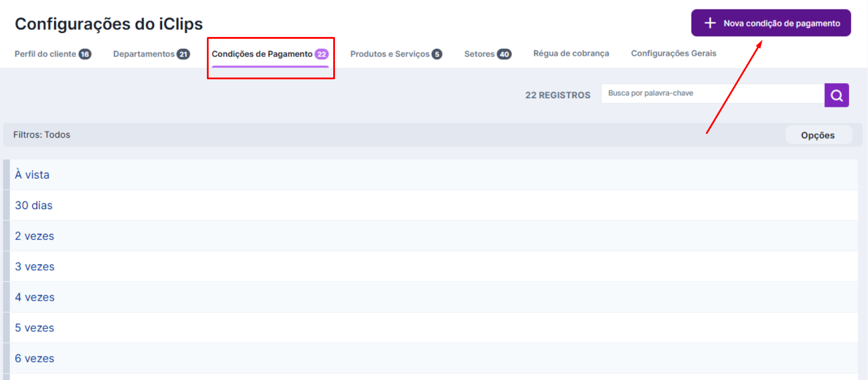Click the Filtros: Todos filter bar

(x=42, y=135)
